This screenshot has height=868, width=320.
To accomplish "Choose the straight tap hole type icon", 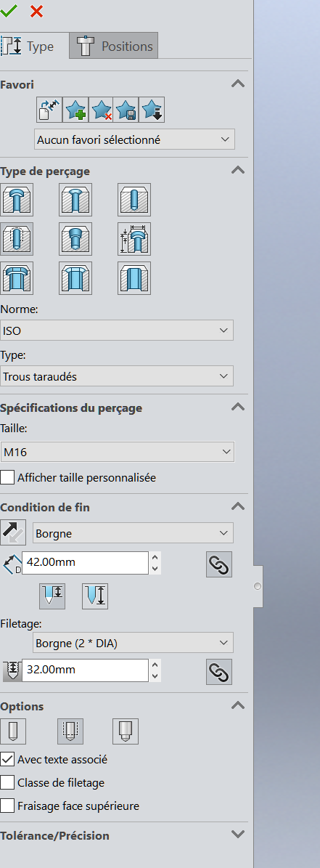I will [17, 238].
